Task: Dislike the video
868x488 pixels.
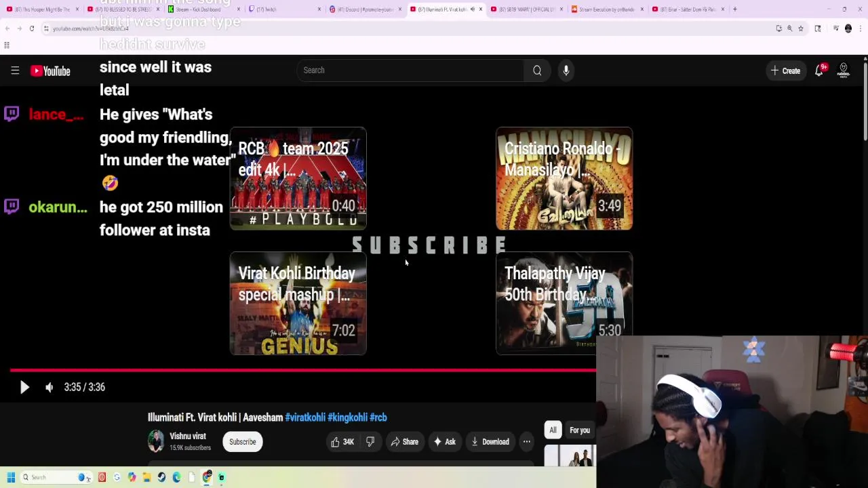Action: point(370,442)
